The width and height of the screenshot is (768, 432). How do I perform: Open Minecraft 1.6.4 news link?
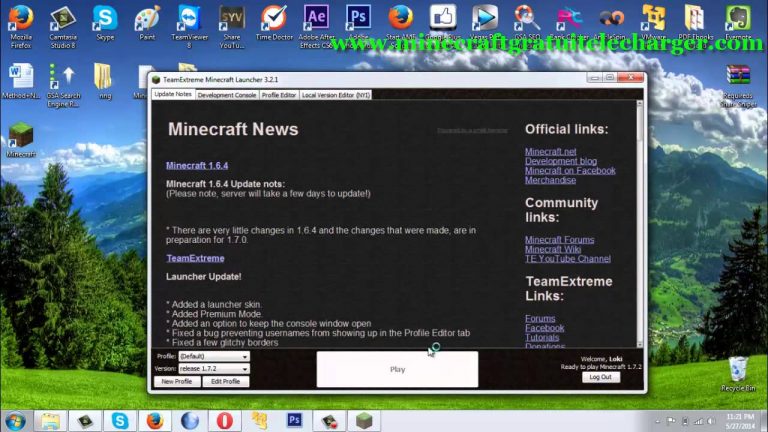pos(197,166)
